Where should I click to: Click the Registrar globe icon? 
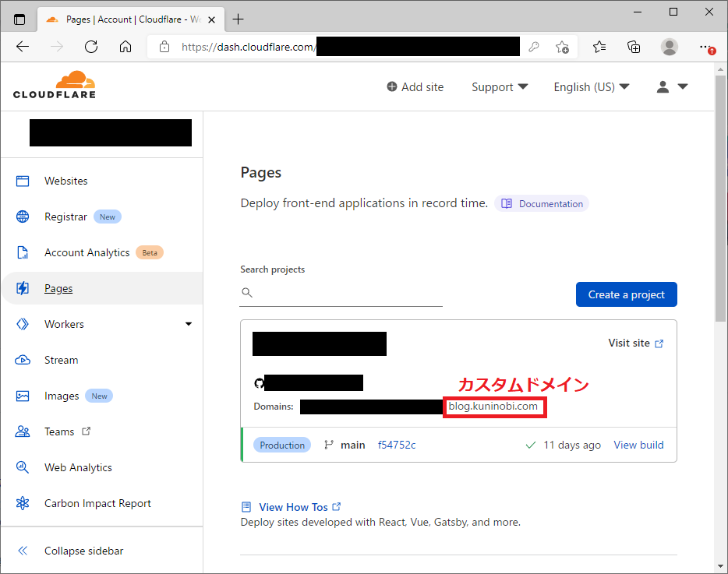click(23, 217)
